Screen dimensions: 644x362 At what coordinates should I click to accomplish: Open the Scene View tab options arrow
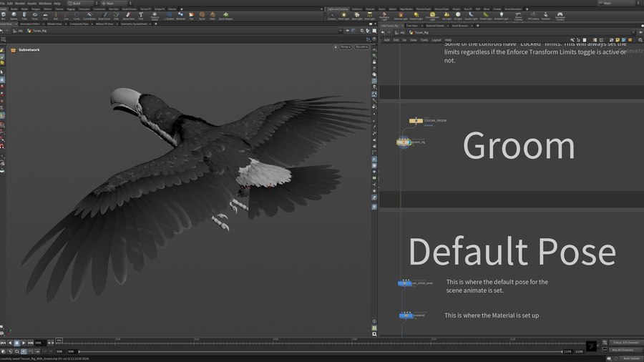(15, 24)
